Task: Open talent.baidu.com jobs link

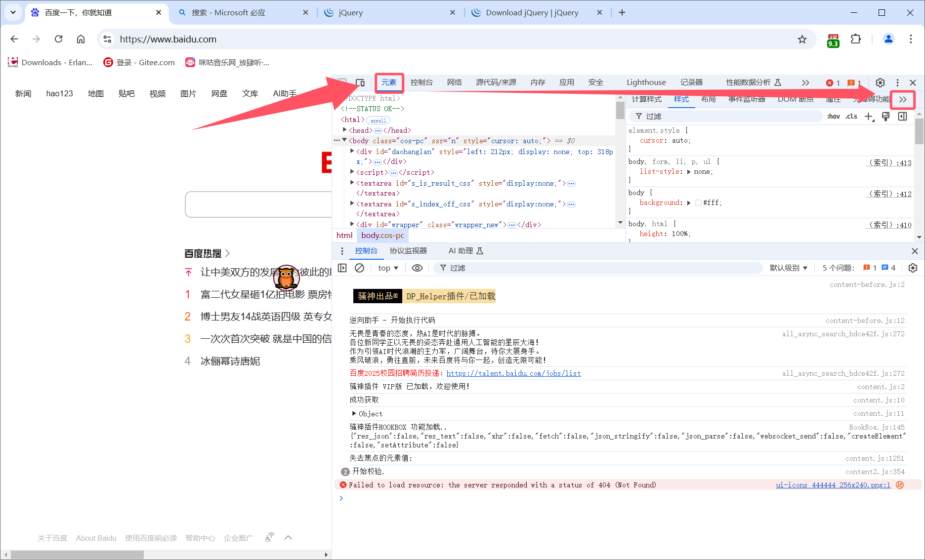Action: [513, 373]
